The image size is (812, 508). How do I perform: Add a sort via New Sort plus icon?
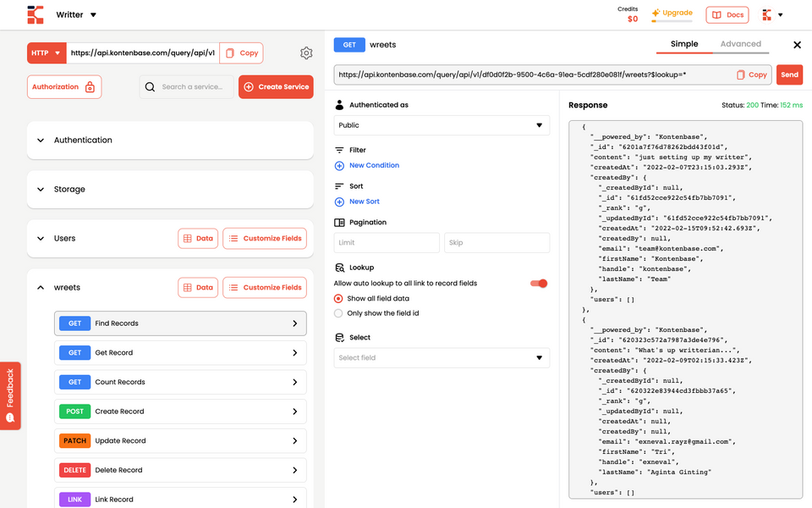pos(339,202)
